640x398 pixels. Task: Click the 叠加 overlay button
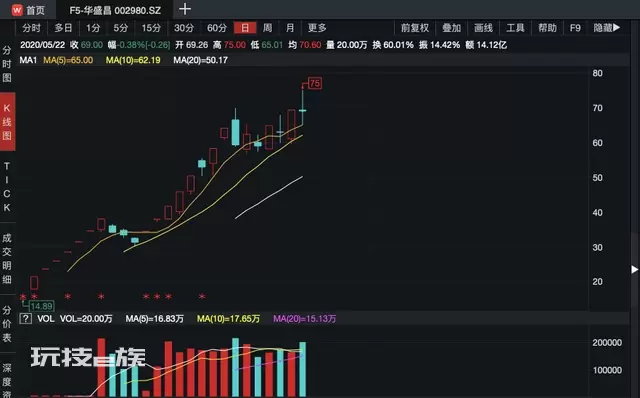tap(451, 28)
